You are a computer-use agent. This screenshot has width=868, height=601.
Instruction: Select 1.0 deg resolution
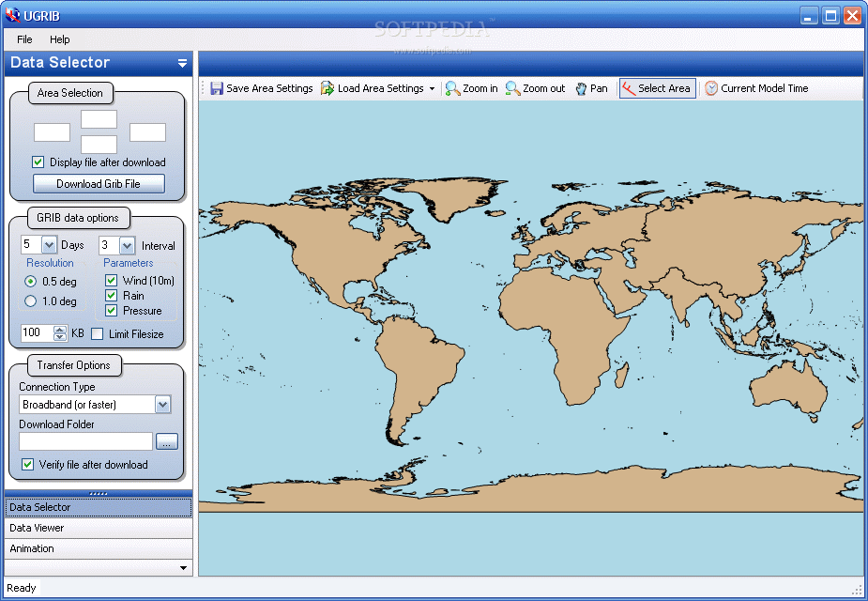click(30, 301)
